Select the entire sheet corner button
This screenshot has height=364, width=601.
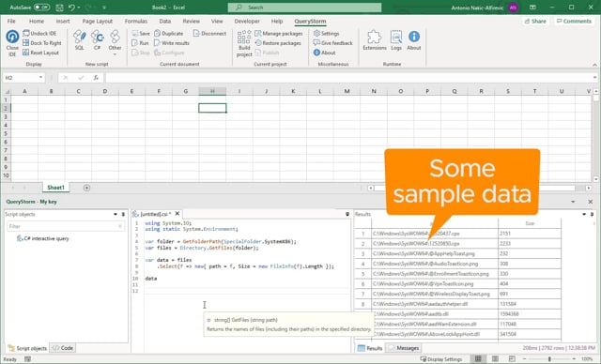pos(7,91)
